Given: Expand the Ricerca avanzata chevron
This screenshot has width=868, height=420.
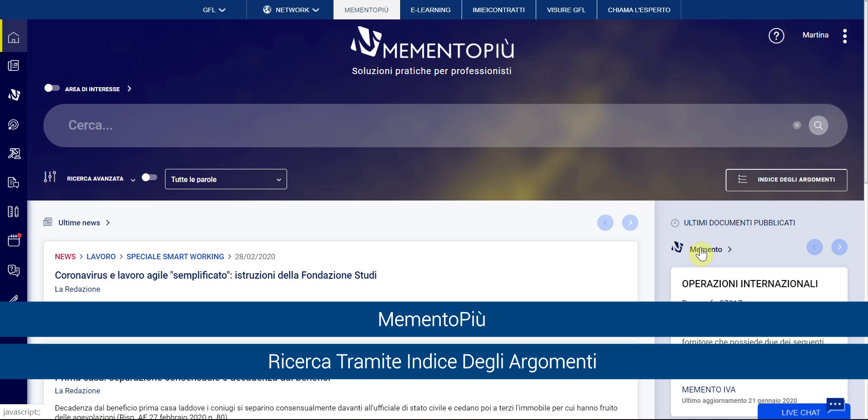Looking at the screenshot, I should tap(133, 180).
